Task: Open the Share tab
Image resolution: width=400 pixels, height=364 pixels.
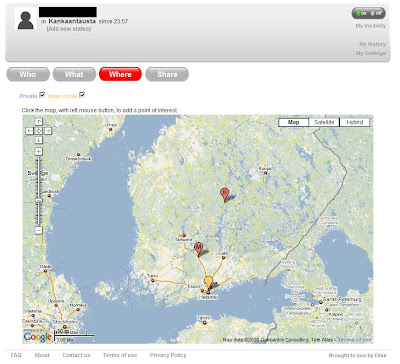Action: [x=167, y=74]
